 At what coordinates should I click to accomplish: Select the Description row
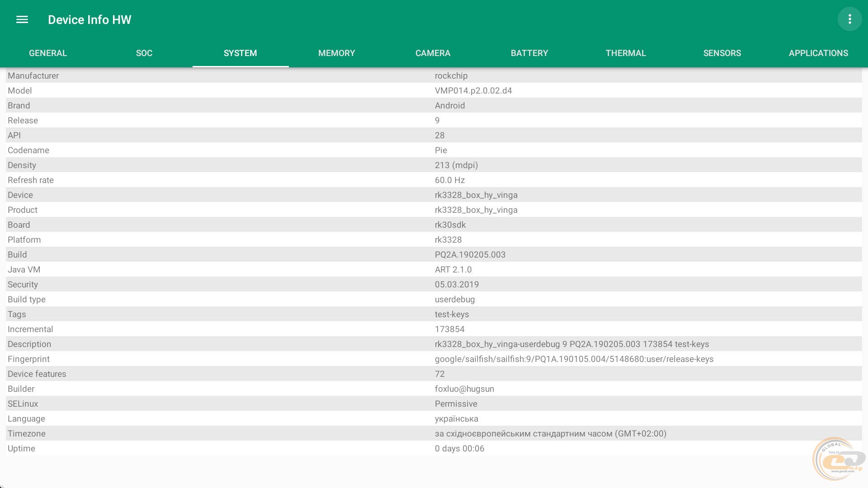pyautogui.click(x=434, y=344)
